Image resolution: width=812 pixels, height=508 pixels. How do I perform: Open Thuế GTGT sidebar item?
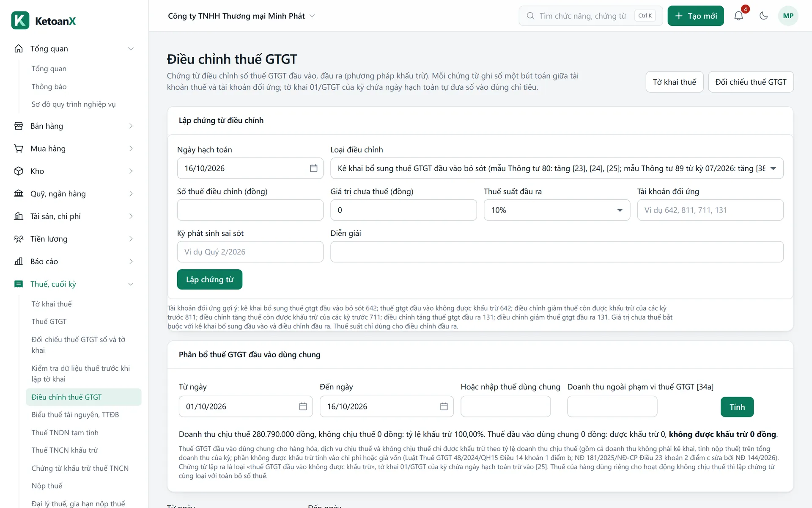49,322
